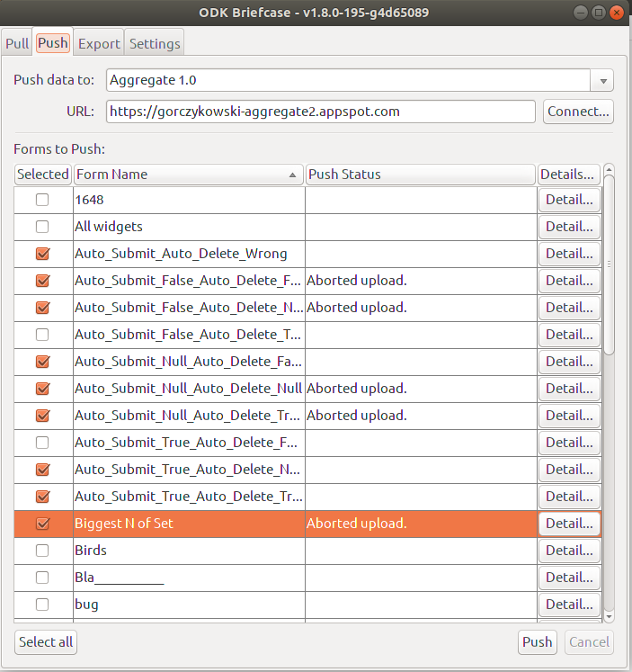This screenshot has height=672, width=632.
Task: Click the vertical scrollbar thumb
Action: point(609,264)
